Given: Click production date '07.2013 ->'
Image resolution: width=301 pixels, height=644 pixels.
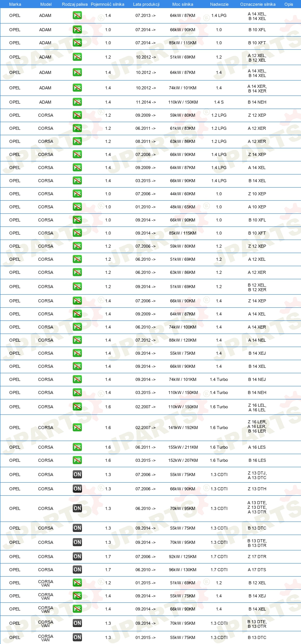Looking at the screenshot, I should 145,16.
